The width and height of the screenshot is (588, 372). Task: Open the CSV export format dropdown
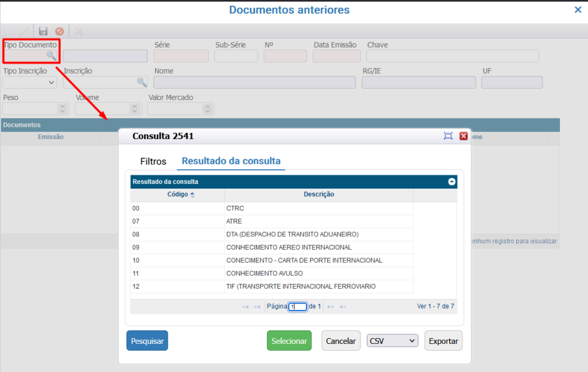[393, 341]
